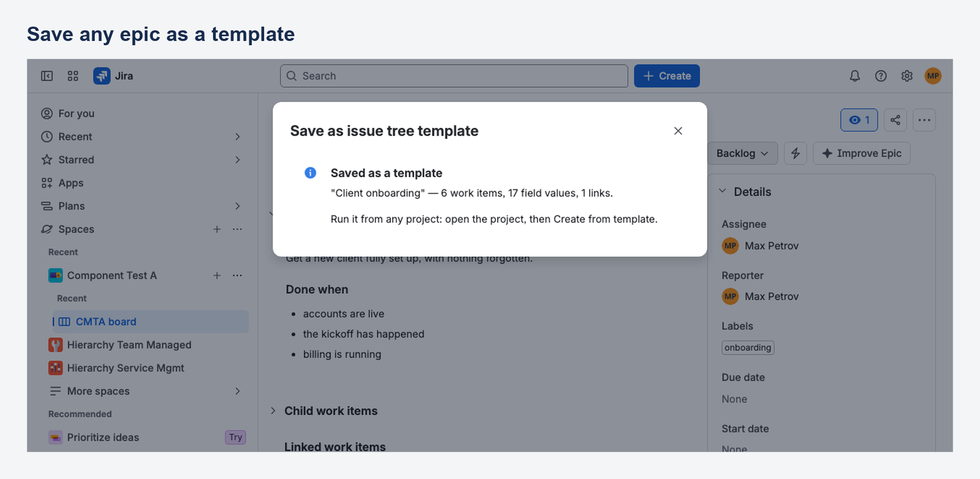Image resolution: width=980 pixels, height=479 pixels.
Task: Open the MP profile avatar in header
Action: point(933,76)
